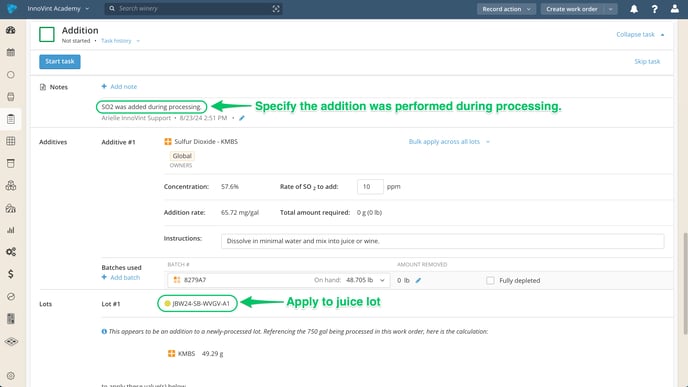Open Bulk apply across all lots dropdown
The height and width of the screenshot is (387, 688).
pyautogui.click(x=449, y=142)
